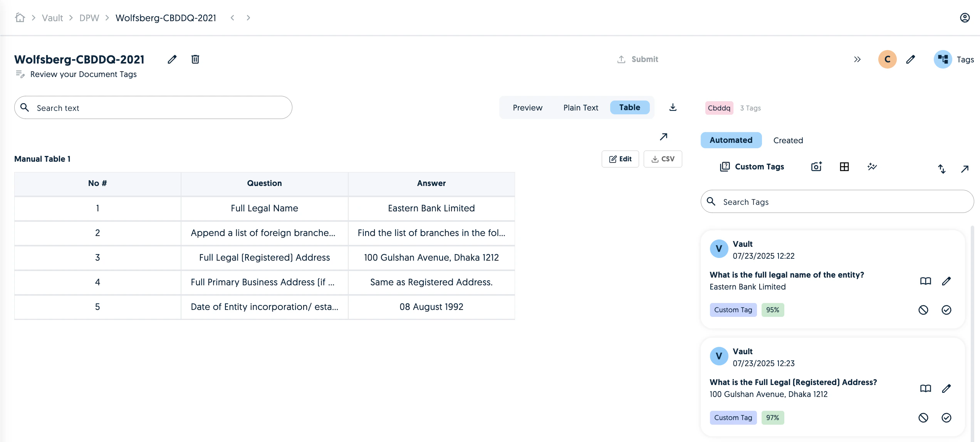Click the 97% confidence badge
Screen dimensions: 980x442
click(773, 418)
